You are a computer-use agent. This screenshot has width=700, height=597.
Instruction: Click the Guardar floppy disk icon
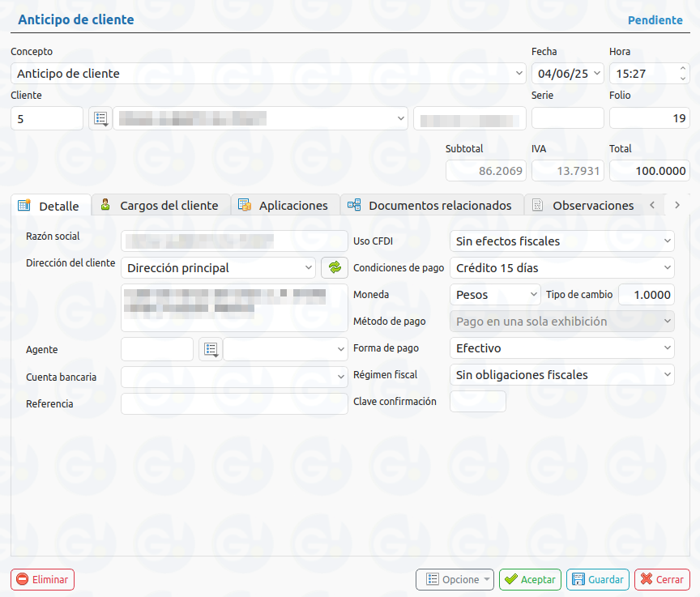click(578, 579)
